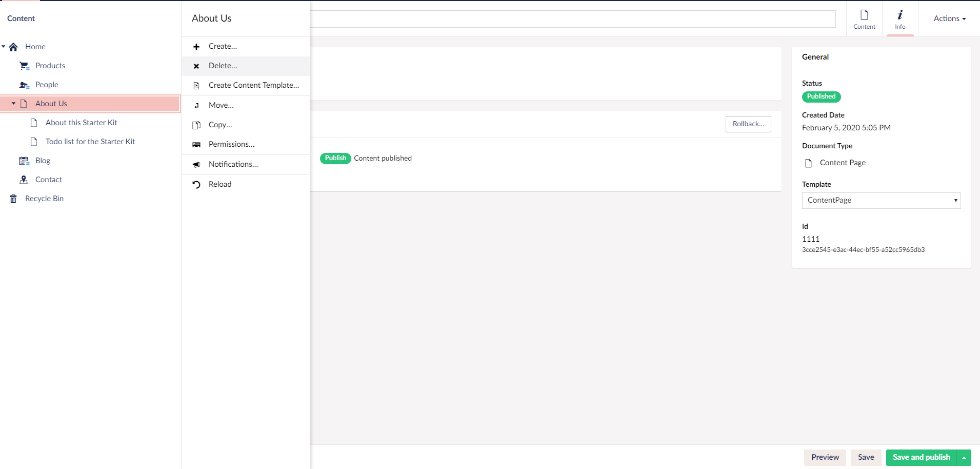
Task: Click the Rollback button
Action: pyautogui.click(x=748, y=124)
